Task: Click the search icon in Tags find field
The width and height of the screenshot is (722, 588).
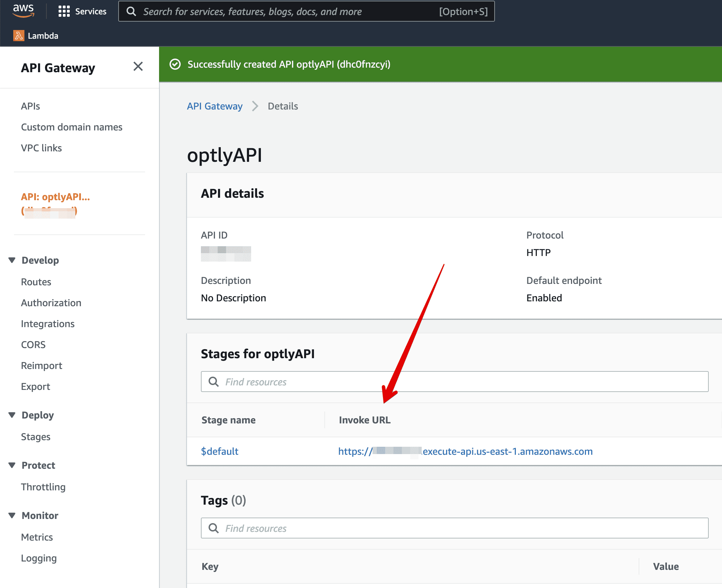Action: tap(214, 528)
